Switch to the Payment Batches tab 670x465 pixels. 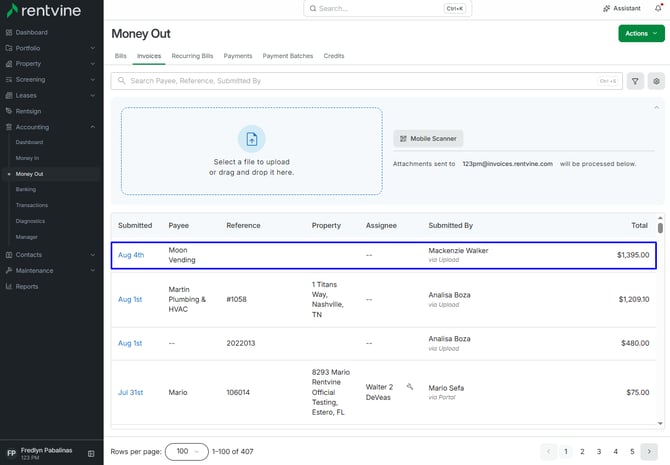click(288, 56)
